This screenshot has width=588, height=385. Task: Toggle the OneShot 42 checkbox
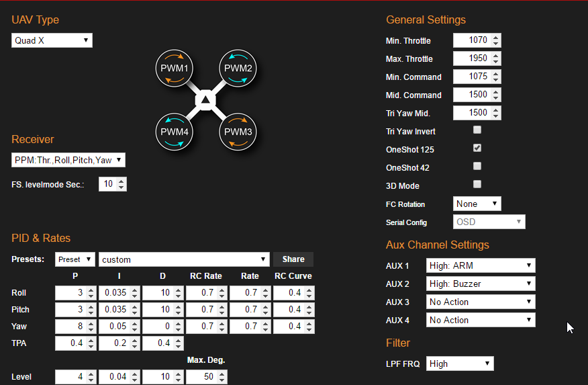477,166
